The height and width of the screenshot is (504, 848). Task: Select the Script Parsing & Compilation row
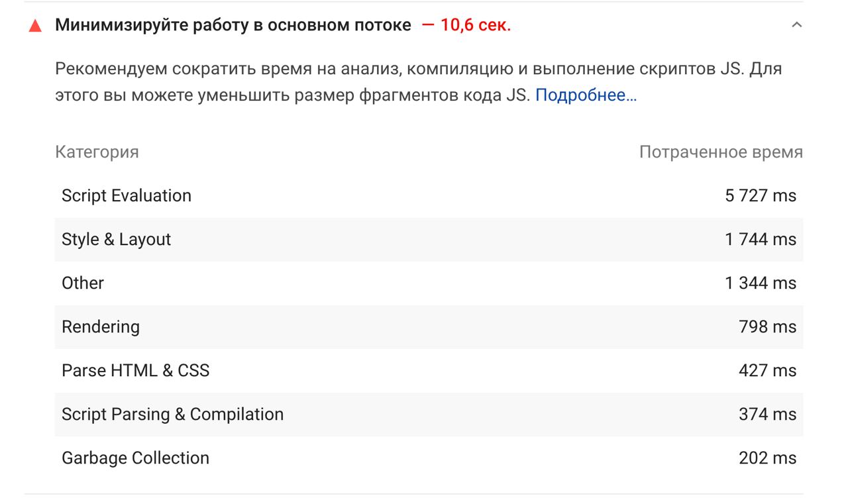pyautogui.click(x=429, y=415)
